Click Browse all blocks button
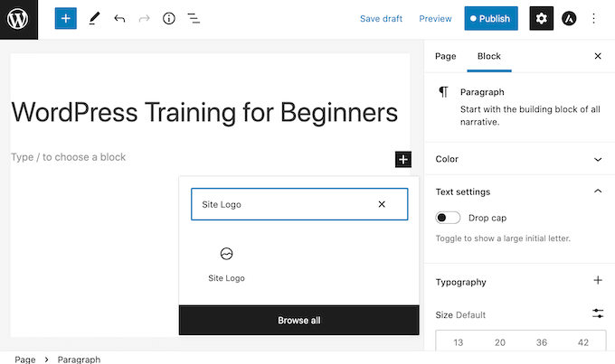The image size is (615, 364). (x=298, y=320)
